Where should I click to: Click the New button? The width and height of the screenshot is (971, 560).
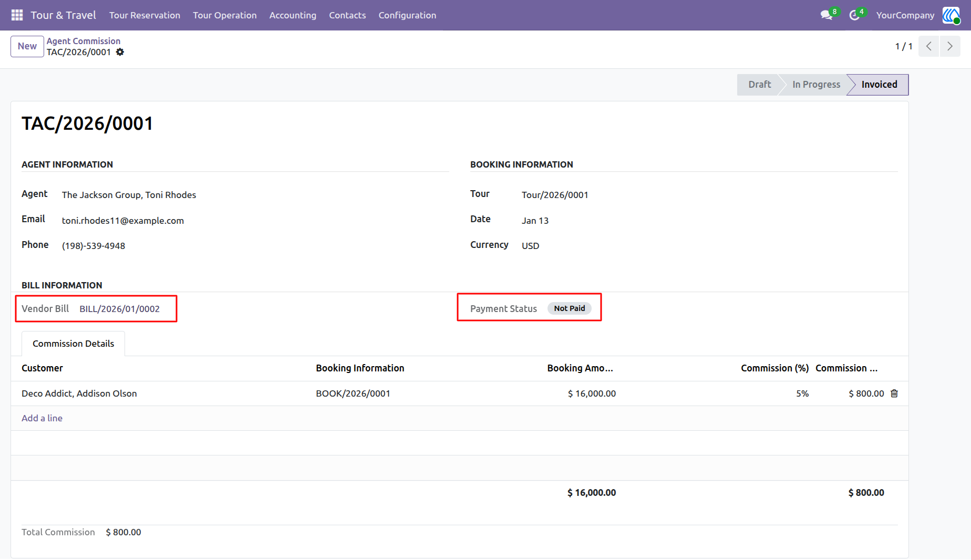click(27, 46)
